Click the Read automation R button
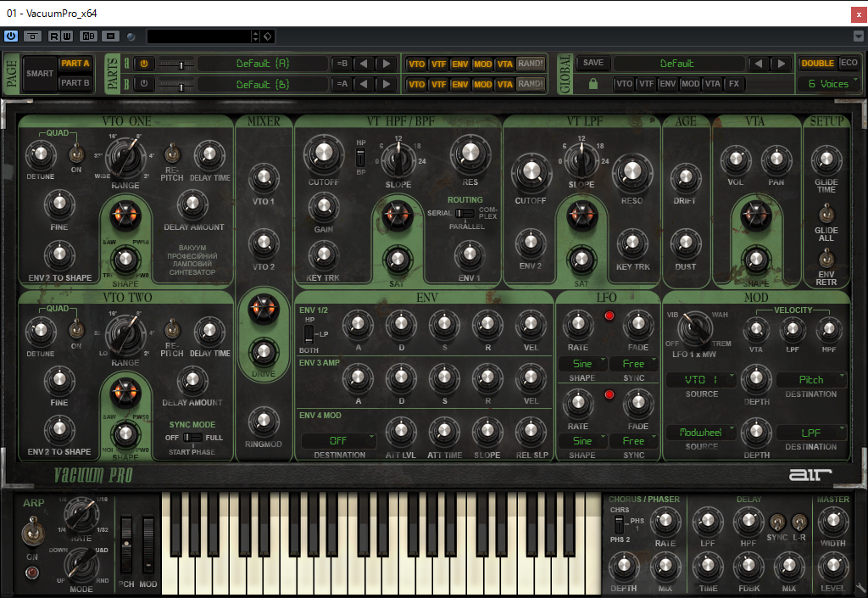868x598 pixels. 54,36
